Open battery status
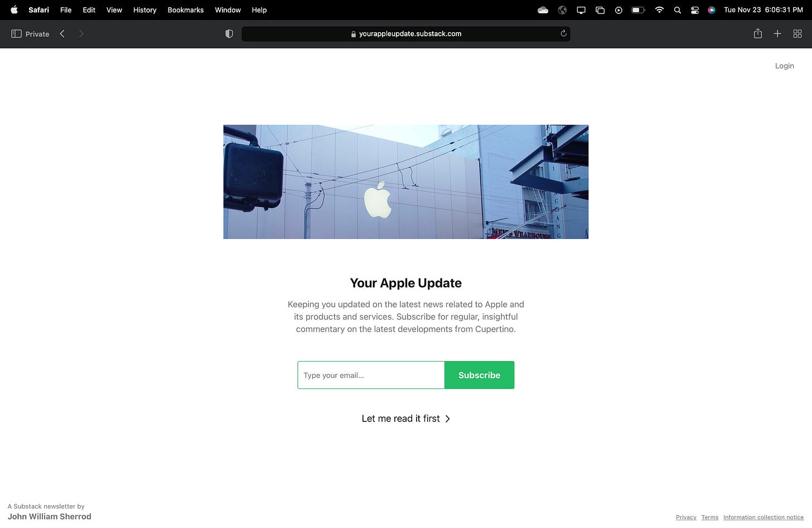 pos(638,10)
